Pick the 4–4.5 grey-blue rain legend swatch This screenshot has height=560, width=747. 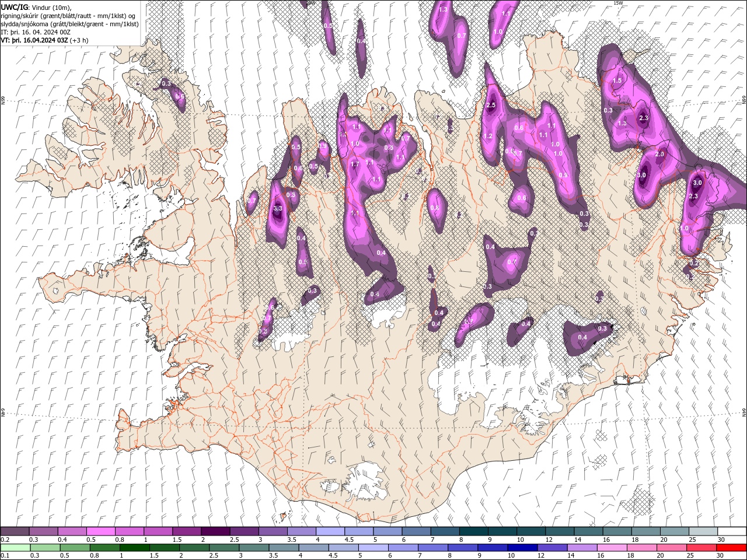[x=314, y=547]
